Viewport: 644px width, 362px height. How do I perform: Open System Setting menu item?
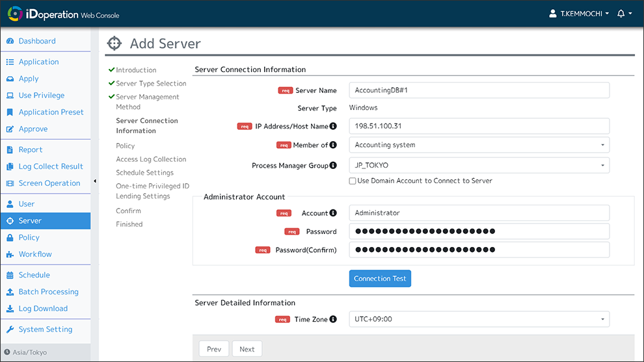(46, 329)
